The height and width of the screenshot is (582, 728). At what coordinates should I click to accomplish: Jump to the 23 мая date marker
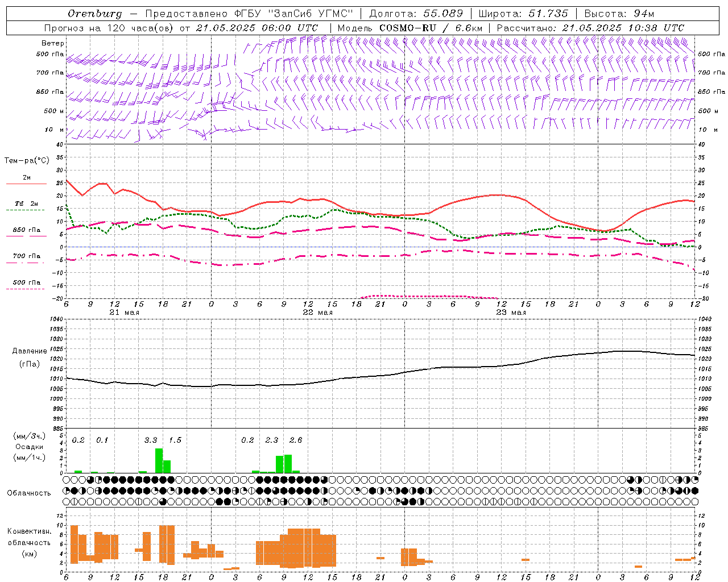[x=511, y=313]
